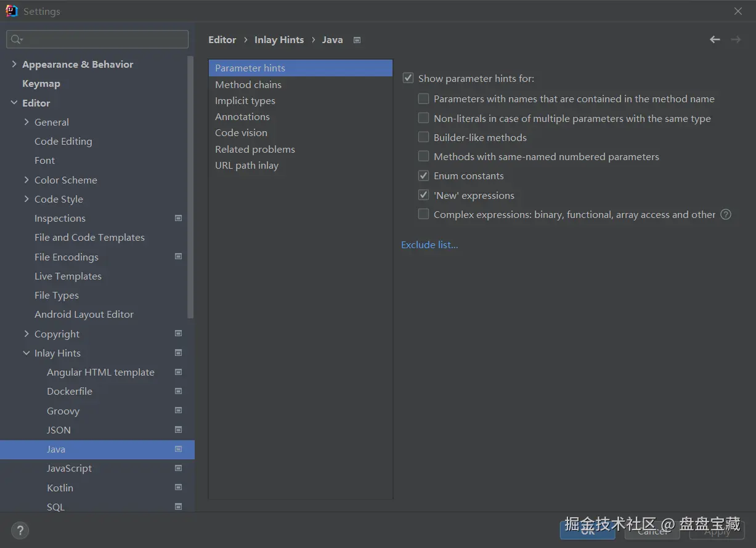The image size is (756, 548).
Task: Open Live Templates settings
Action: (x=68, y=276)
